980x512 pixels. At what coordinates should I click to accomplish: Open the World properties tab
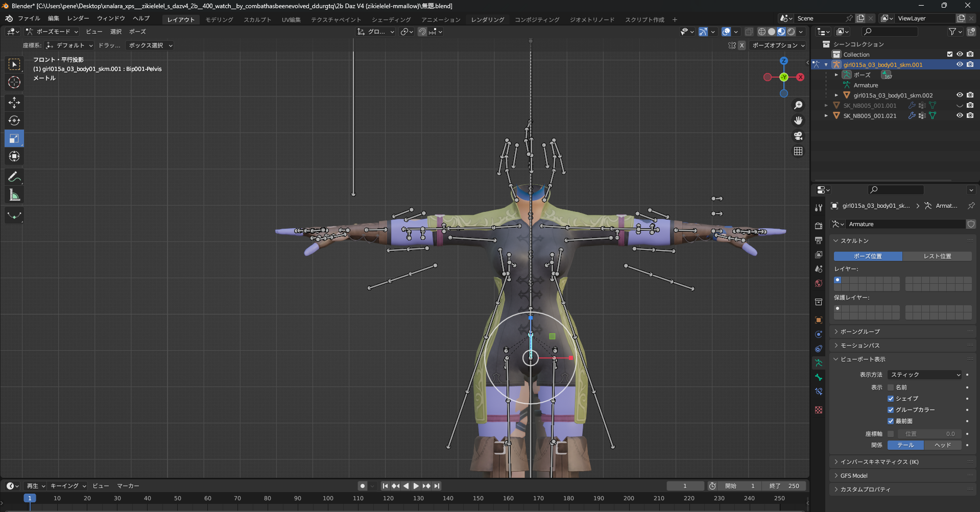(819, 283)
